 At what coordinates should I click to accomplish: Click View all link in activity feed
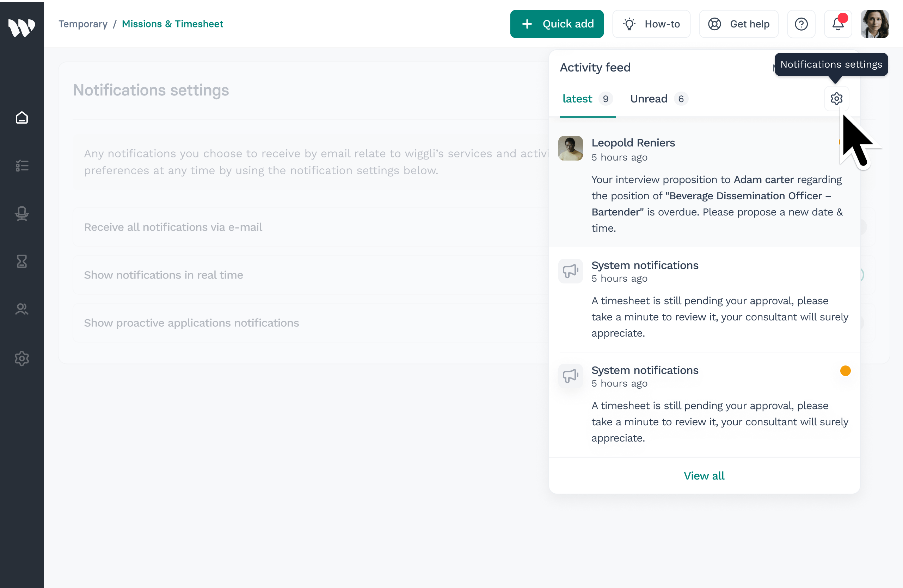(704, 475)
